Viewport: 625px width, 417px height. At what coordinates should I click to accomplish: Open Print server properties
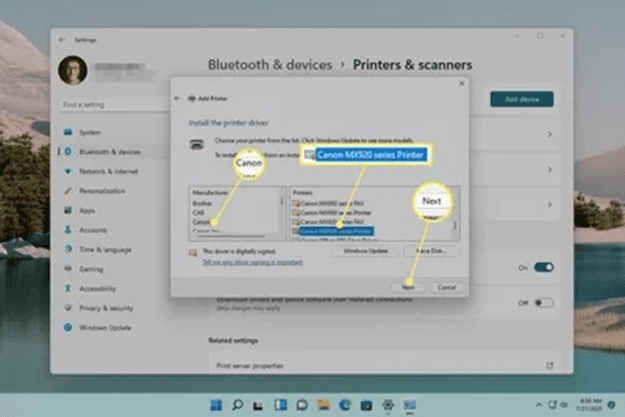pos(385,366)
